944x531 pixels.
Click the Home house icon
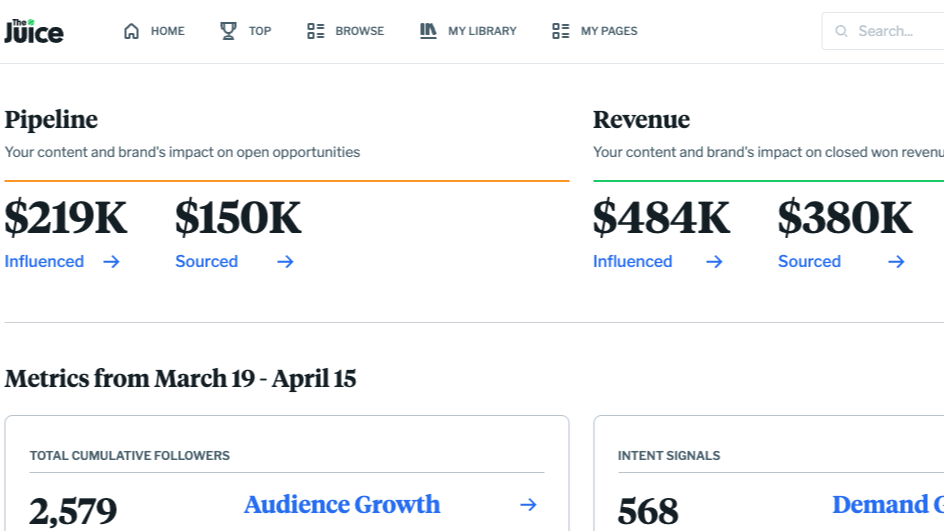click(x=131, y=31)
